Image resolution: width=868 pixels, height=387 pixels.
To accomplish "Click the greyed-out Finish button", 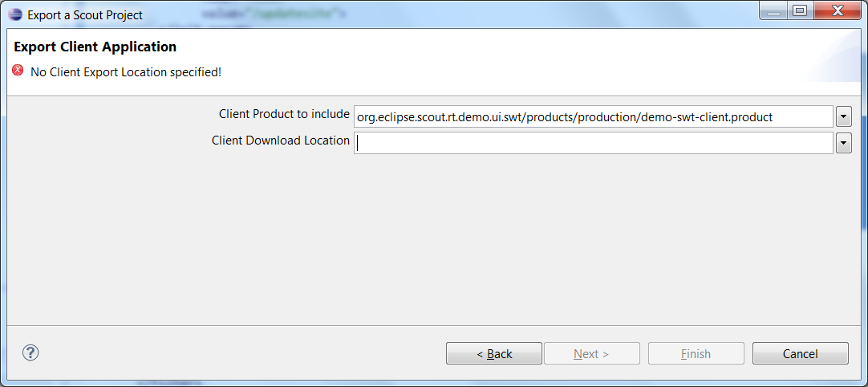I will 696,353.
